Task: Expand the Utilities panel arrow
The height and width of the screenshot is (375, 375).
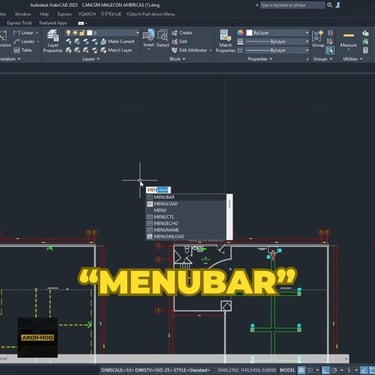Action: coord(361,59)
